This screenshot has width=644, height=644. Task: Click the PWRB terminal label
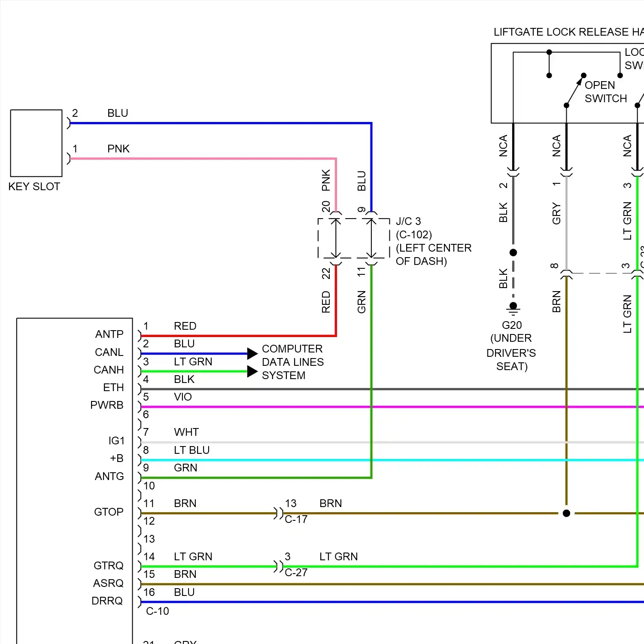click(x=107, y=405)
